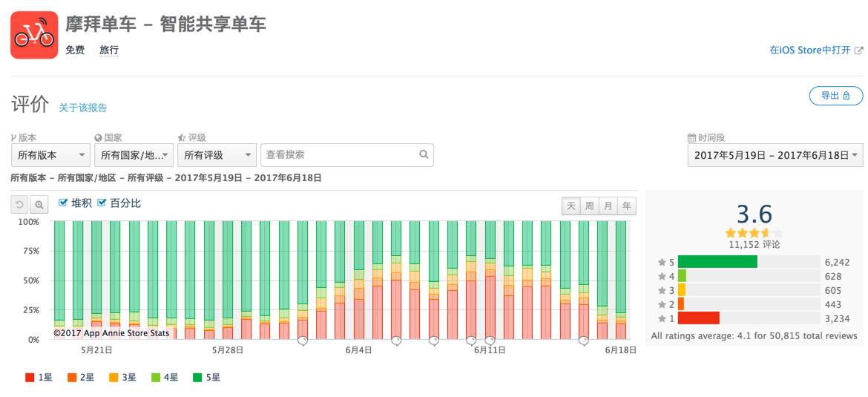Click the star icon next to 评级 label
Image resolution: width=868 pixels, height=397 pixels.
(182, 138)
